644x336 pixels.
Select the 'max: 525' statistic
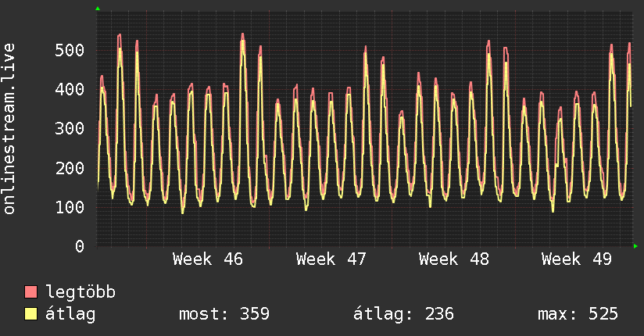coord(578,314)
